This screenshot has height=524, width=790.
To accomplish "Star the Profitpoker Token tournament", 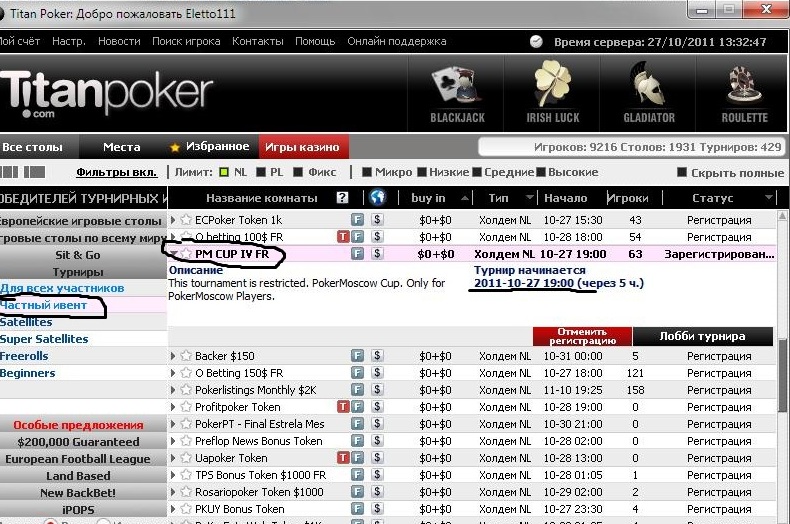I will click(x=186, y=407).
